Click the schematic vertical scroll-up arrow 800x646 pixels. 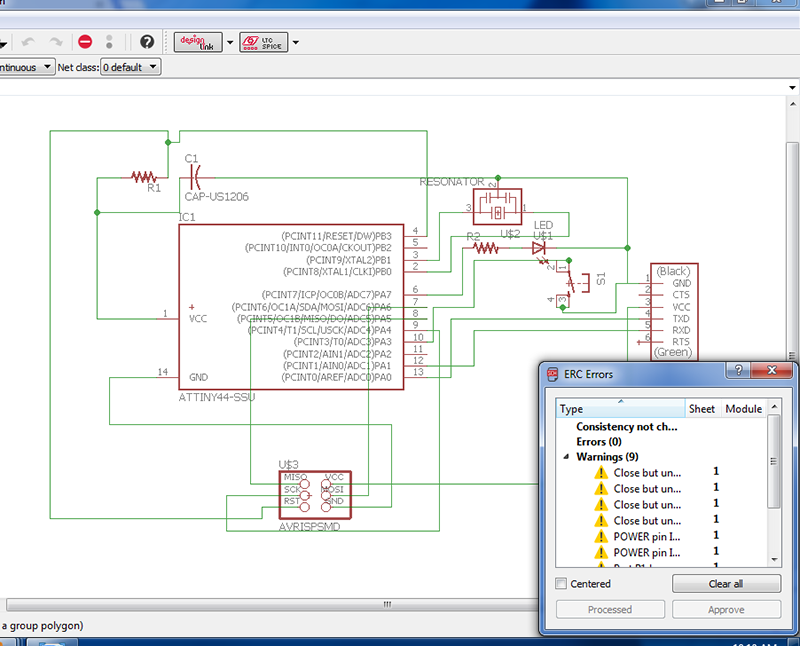point(793,104)
